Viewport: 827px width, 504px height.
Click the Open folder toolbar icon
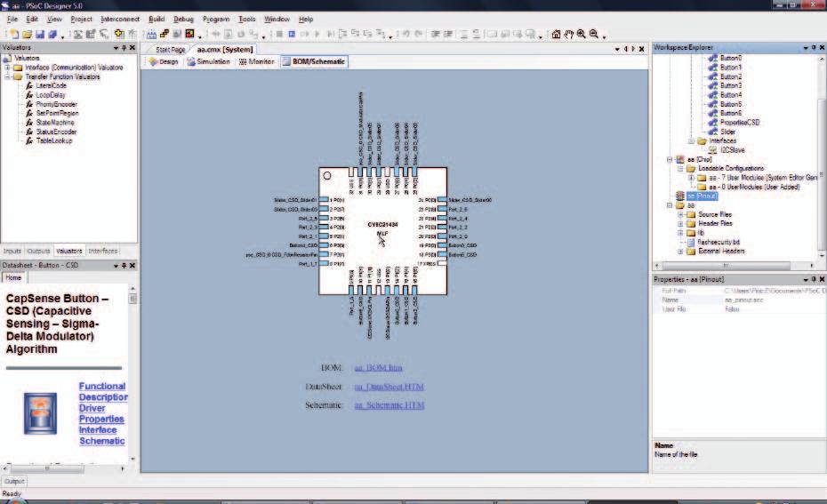pyautogui.click(x=27, y=34)
